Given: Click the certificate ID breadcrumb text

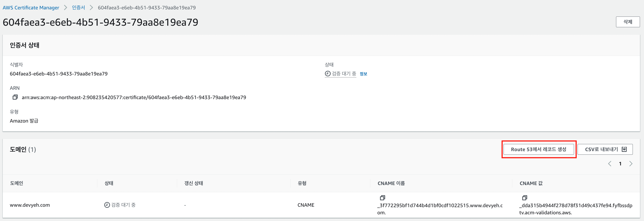Looking at the screenshot, I should pyautogui.click(x=147, y=8).
